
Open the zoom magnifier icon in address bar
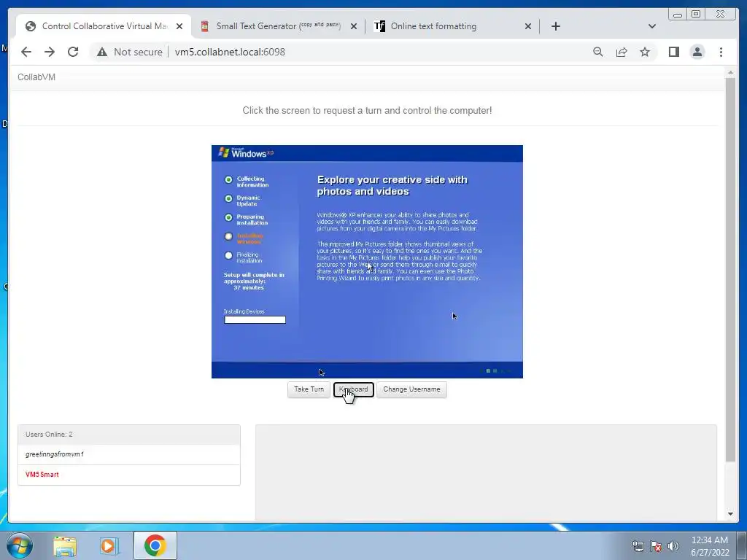(598, 52)
